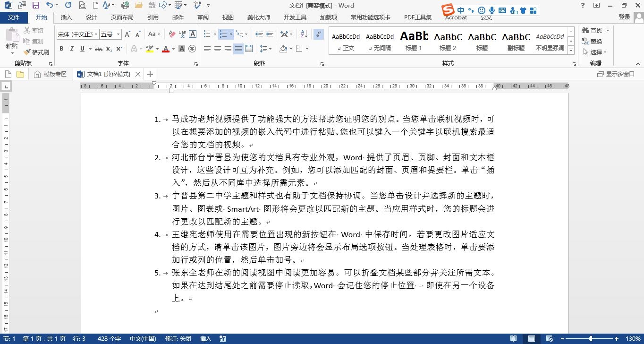
Task: Increase paragraph indent
Action: pyautogui.click(x=270, y=34)
